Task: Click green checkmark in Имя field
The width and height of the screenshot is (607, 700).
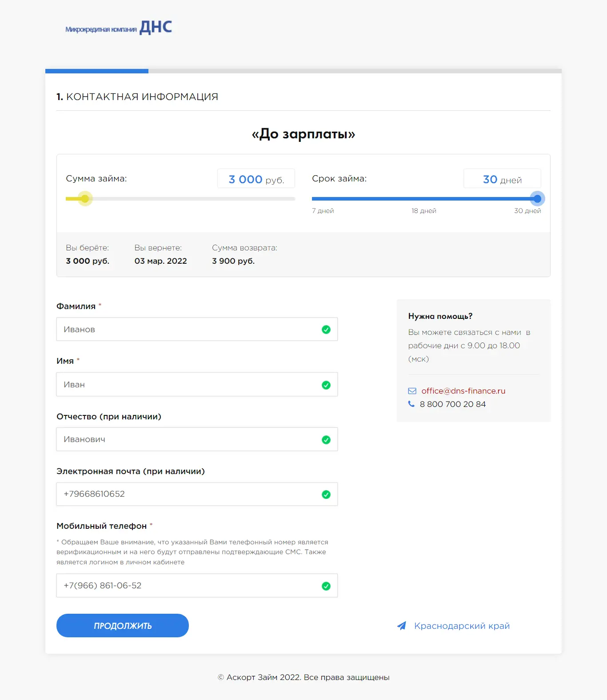Action: click(x=326, y=385)
